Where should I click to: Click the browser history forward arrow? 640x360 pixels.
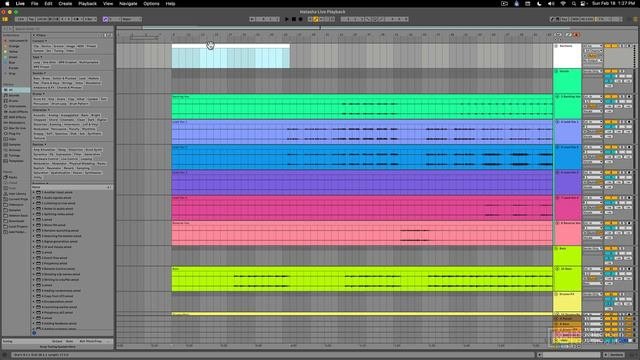(10, 29)
